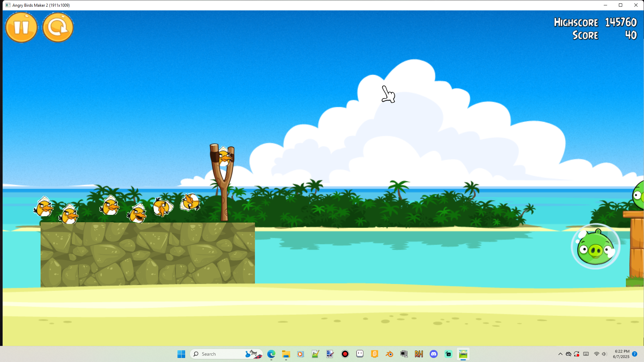Select the leftmost waiting yellow bird
Viewport: 644px width, 362px height.
click(44, 206)
